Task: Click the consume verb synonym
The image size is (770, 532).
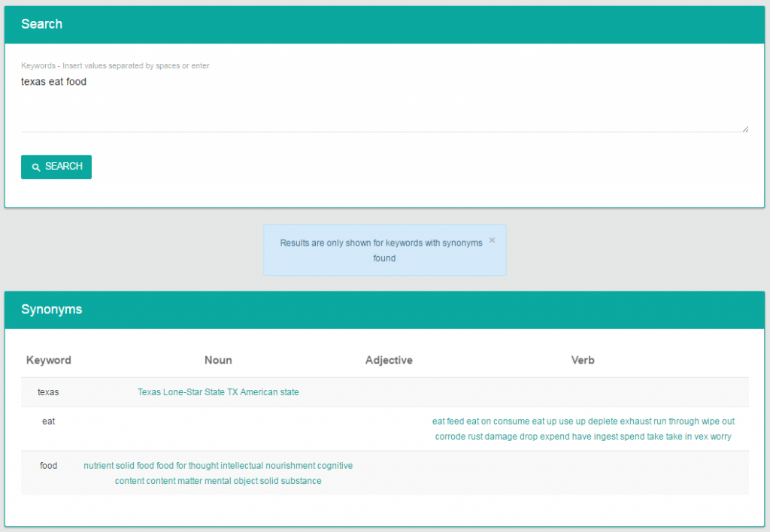Action: coord(511,421)
